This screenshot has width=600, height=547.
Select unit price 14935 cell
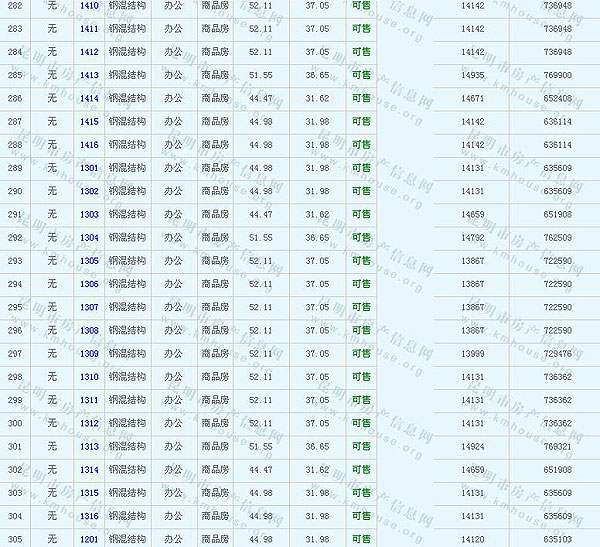(473, 75)
